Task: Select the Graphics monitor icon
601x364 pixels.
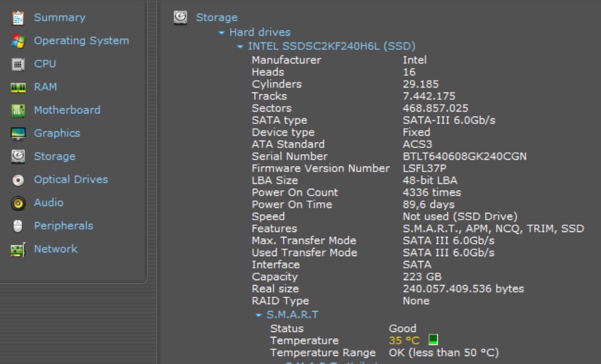Action: point(18,133)
